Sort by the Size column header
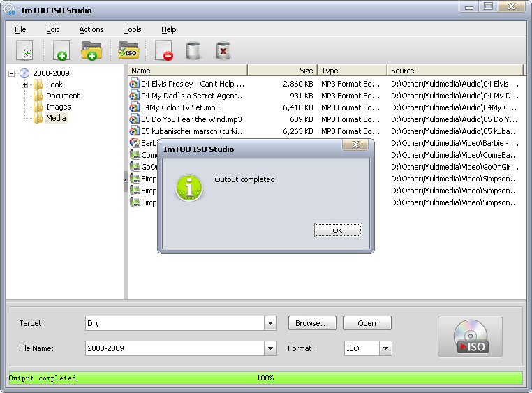 click(x=282, y=71)
